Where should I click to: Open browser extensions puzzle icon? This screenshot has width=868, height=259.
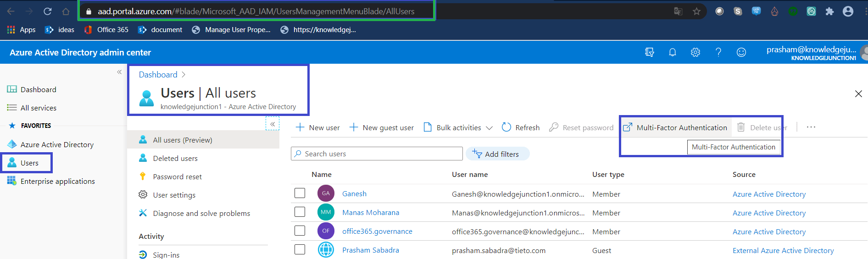pyautogui.click(x=829, y=11)
